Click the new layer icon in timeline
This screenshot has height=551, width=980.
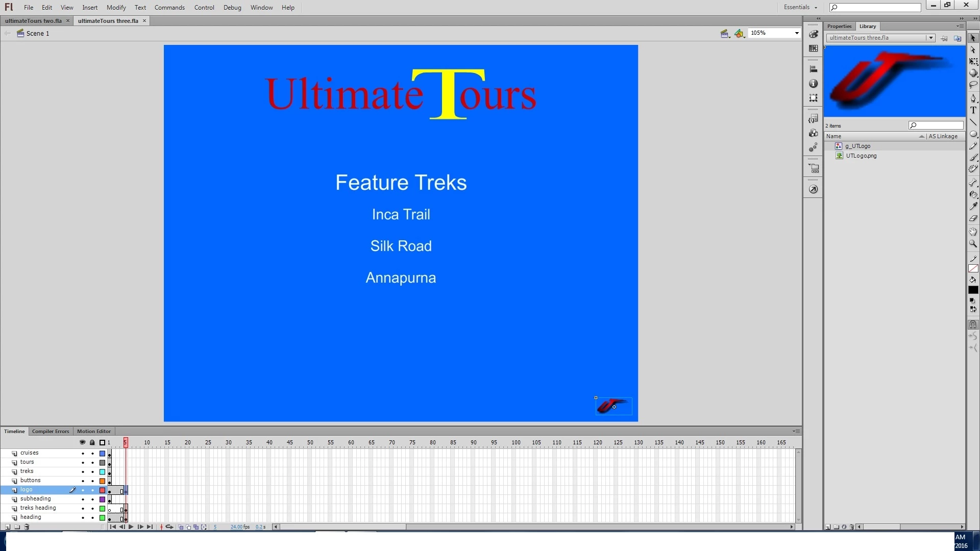tap(8, 527)
